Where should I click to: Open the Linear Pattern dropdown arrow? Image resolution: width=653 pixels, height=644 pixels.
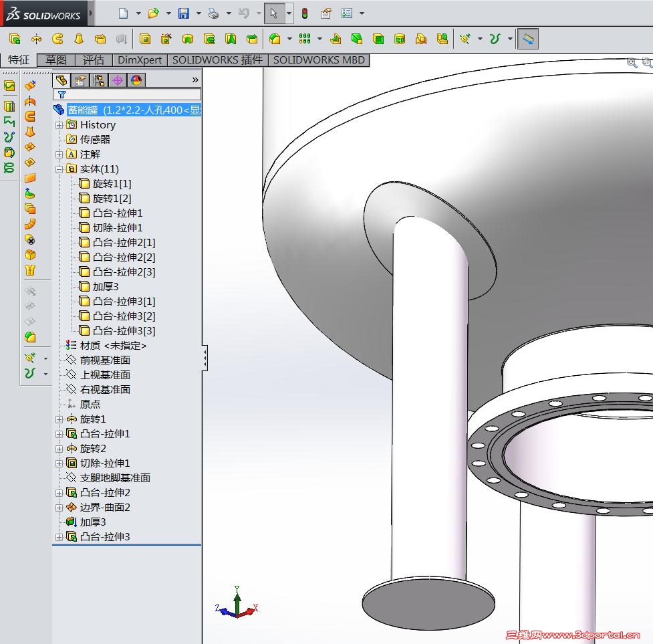pos(320,39)
